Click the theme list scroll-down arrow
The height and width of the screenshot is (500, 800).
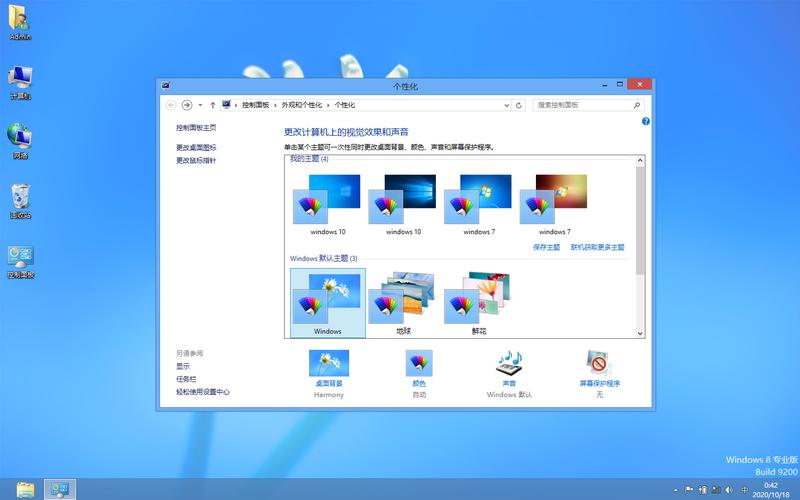640,333
